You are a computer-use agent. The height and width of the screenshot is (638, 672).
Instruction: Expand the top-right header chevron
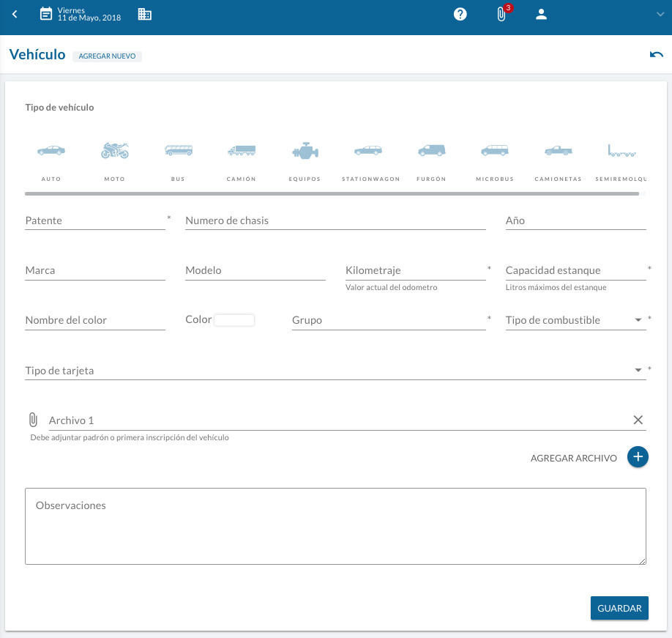660,14
